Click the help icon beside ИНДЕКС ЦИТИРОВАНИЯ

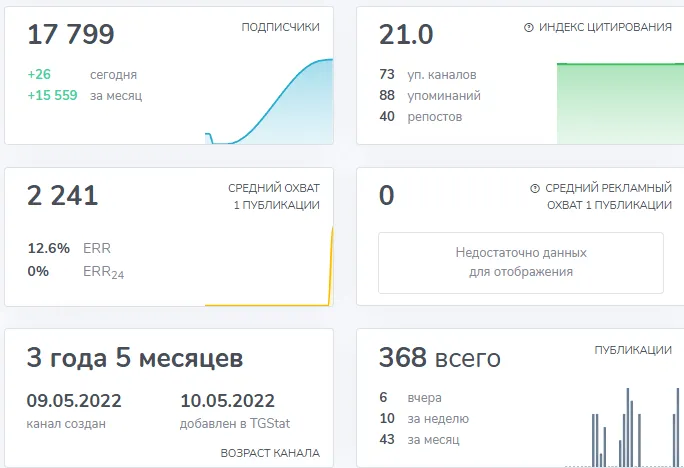coord(528,27)
